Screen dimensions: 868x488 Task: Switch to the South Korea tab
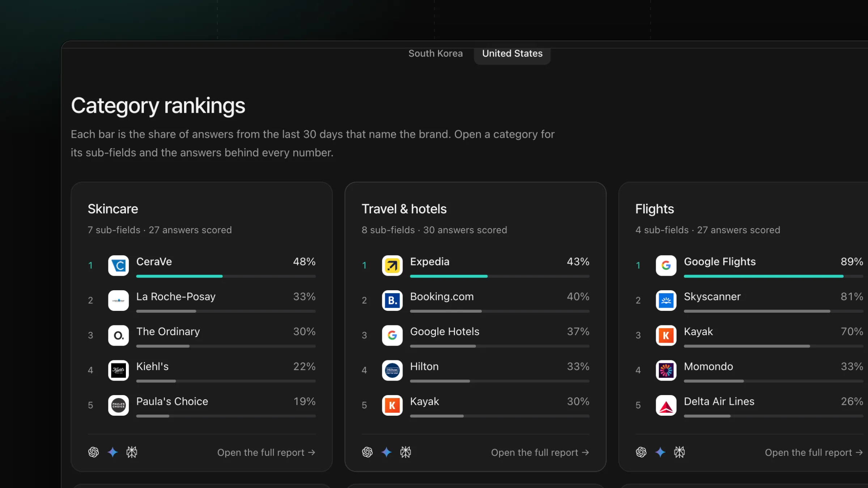coord(435,53)
